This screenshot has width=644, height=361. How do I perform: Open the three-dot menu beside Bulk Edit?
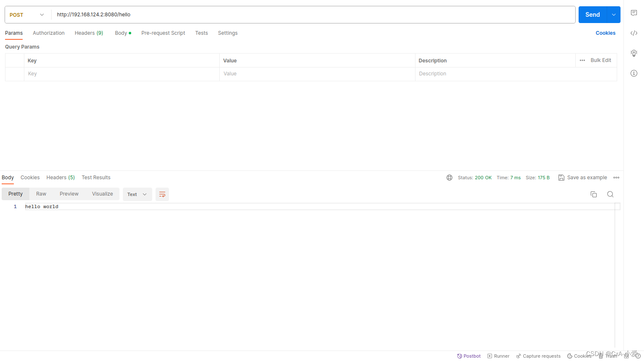[582, 60]
